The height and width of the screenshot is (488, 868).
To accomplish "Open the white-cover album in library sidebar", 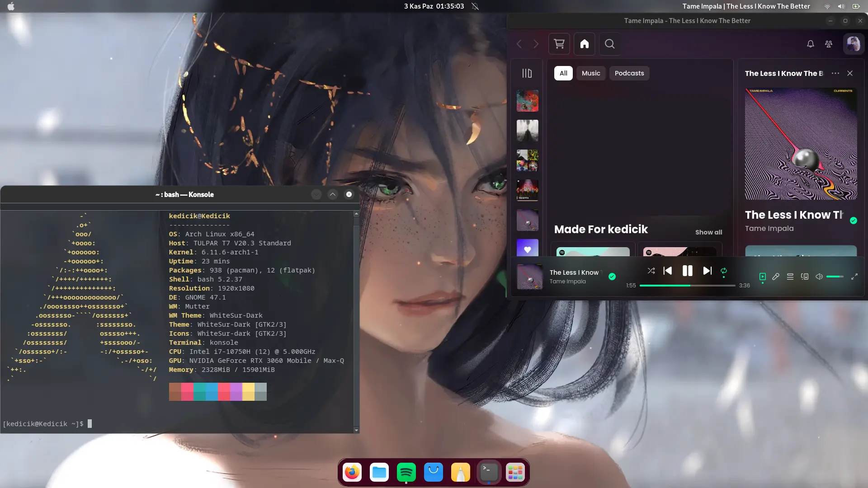I will [528, 130].
